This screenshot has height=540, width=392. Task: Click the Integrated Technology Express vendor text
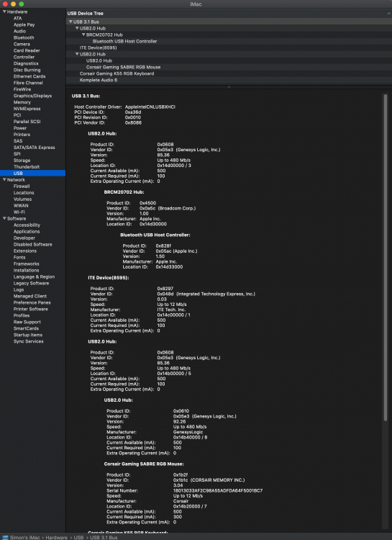click(x=216, y=294)
